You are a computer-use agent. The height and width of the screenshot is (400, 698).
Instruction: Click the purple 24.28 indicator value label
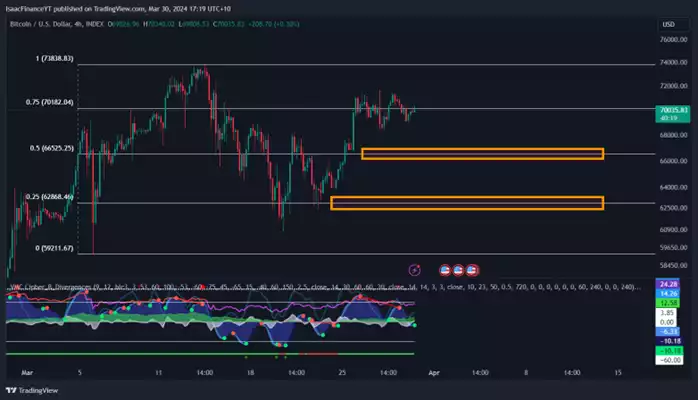coord(669,284)
